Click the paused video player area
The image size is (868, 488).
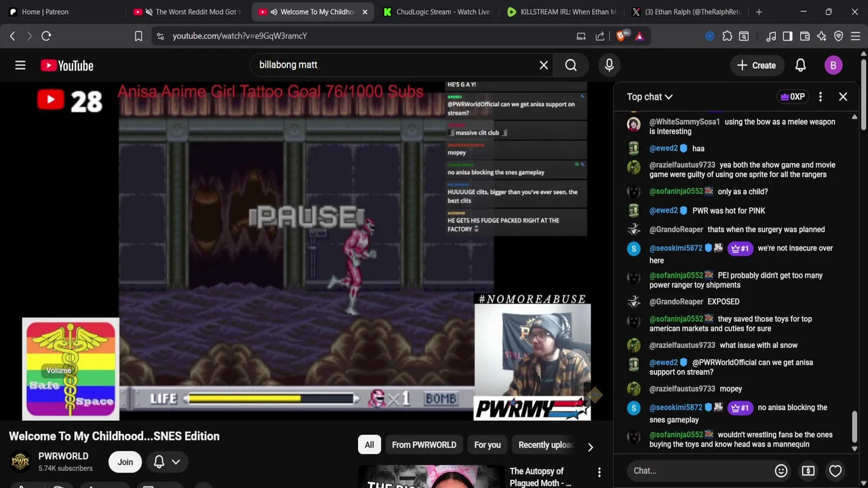click(307, 251)
